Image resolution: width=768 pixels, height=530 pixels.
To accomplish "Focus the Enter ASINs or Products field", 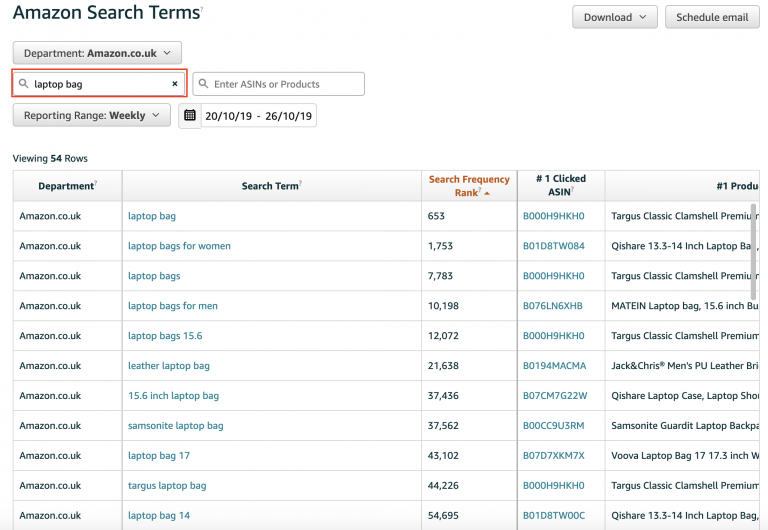I will tap(279, 84).
